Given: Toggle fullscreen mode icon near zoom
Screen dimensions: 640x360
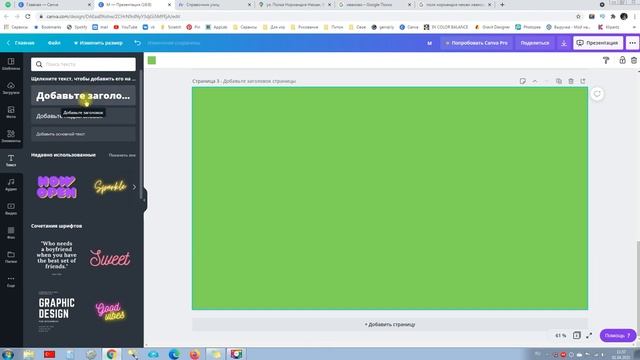Looking at the screenshot, I should coord(589,336).
